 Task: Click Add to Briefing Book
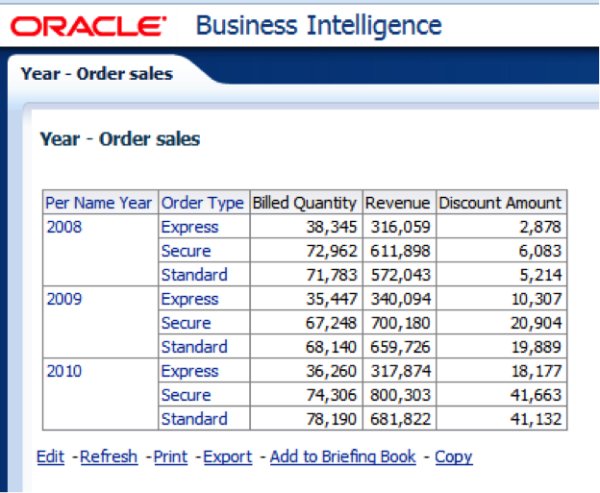[343, 457]
